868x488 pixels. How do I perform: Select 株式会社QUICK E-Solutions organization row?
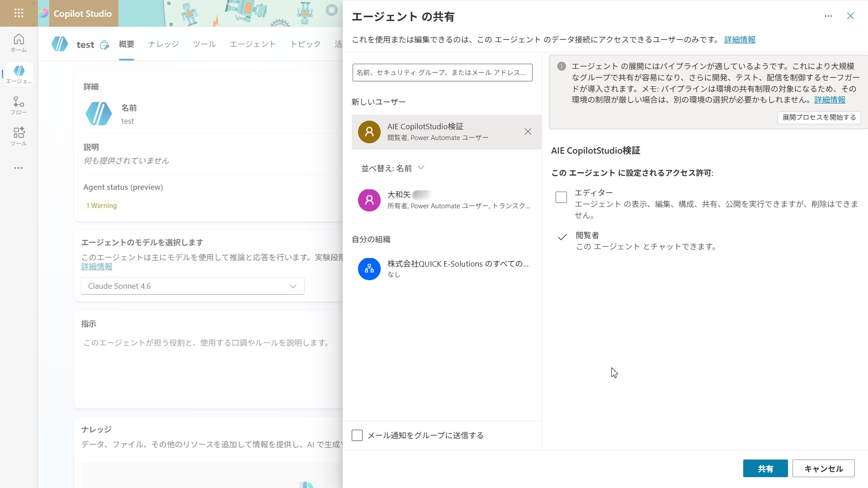[x=447, y=269]
